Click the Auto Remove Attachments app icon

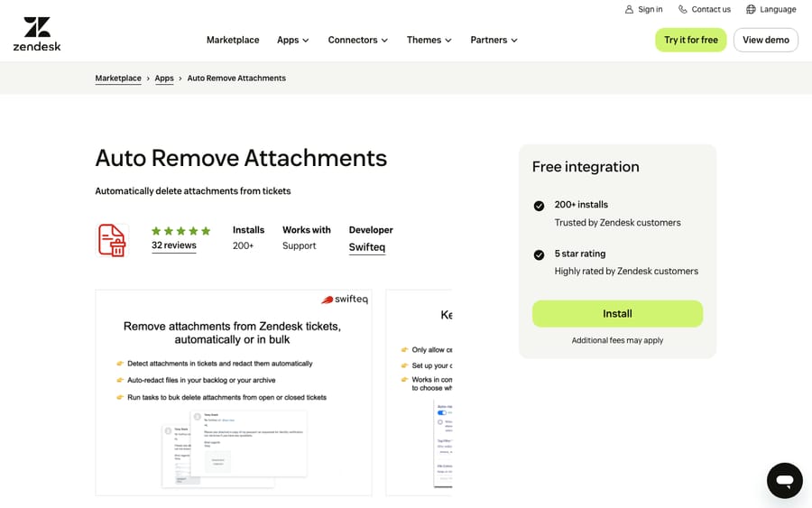tap(113, 240)
